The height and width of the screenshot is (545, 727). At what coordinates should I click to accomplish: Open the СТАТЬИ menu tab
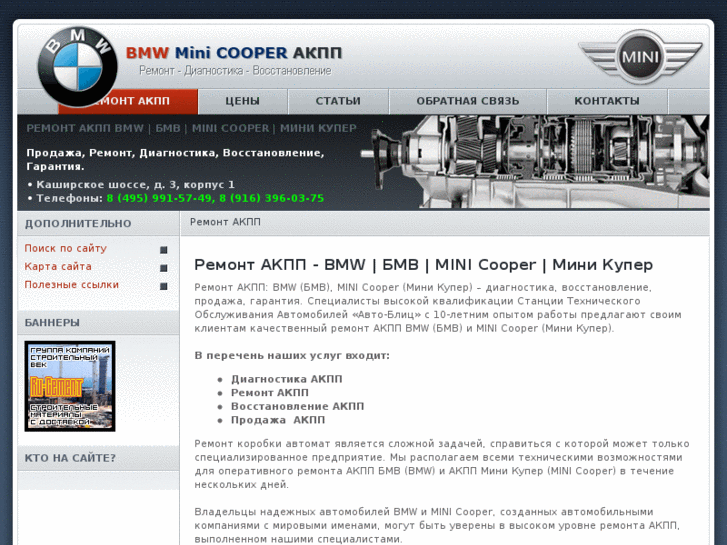[x=338, y=101]
